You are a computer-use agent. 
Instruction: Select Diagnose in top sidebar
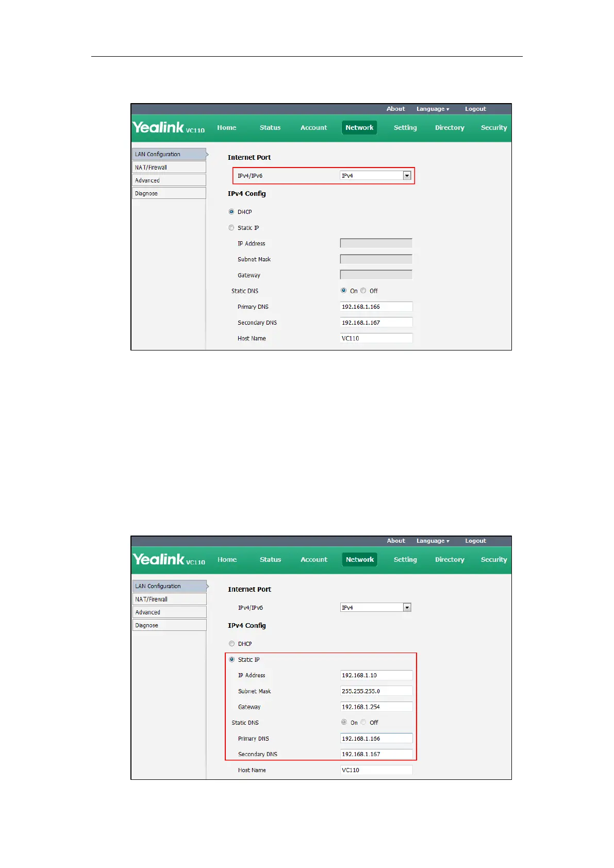[x=169, y=193]
